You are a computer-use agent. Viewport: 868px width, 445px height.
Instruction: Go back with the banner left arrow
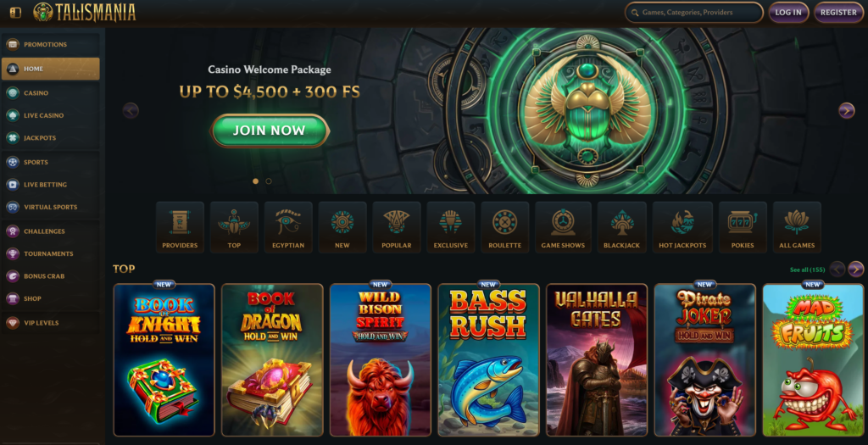pyautogui.click(x=131, y=111)
